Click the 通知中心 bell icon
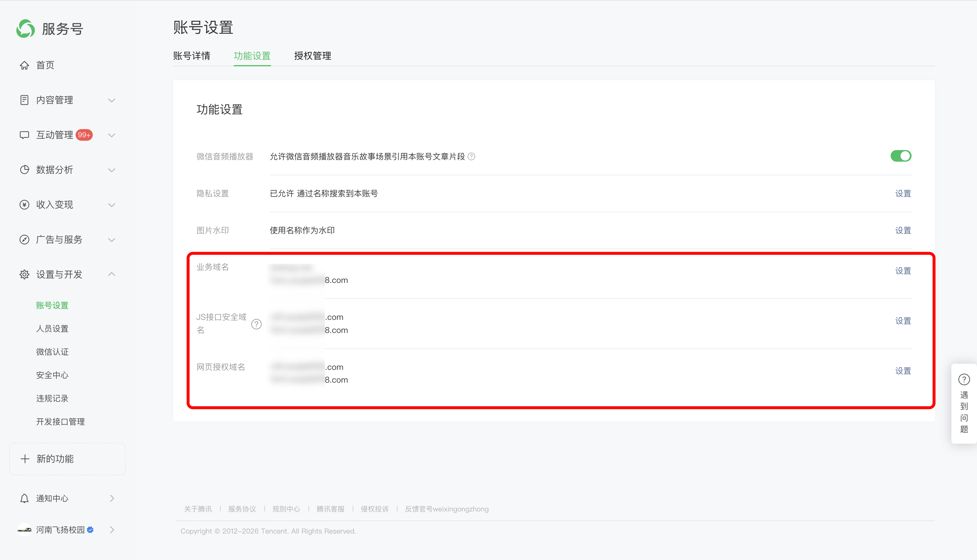This screenshot has width=977, height=560. (24, 498)
